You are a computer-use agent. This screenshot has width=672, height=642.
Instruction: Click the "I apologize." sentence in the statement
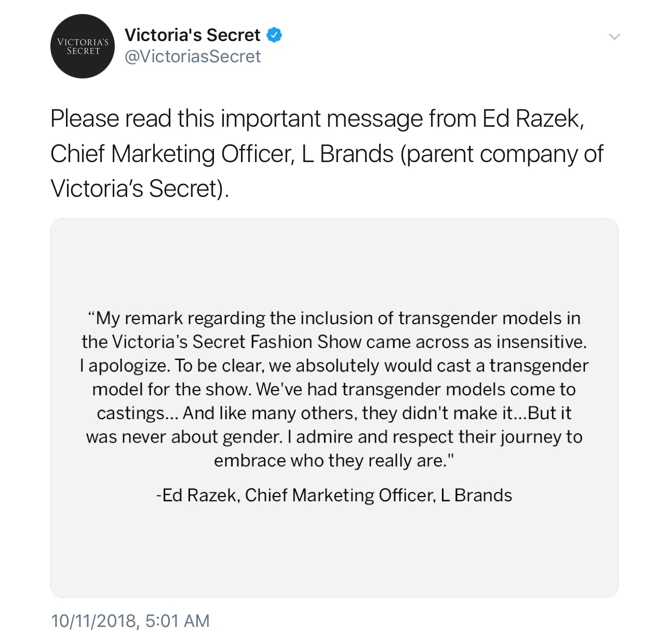pyautogui.click(x=125, y=366)
